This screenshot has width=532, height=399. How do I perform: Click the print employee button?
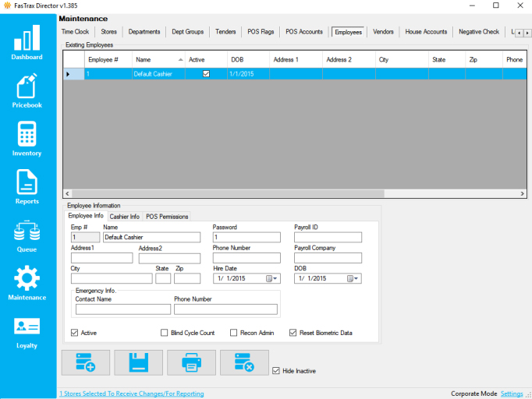tap(191, 362)
